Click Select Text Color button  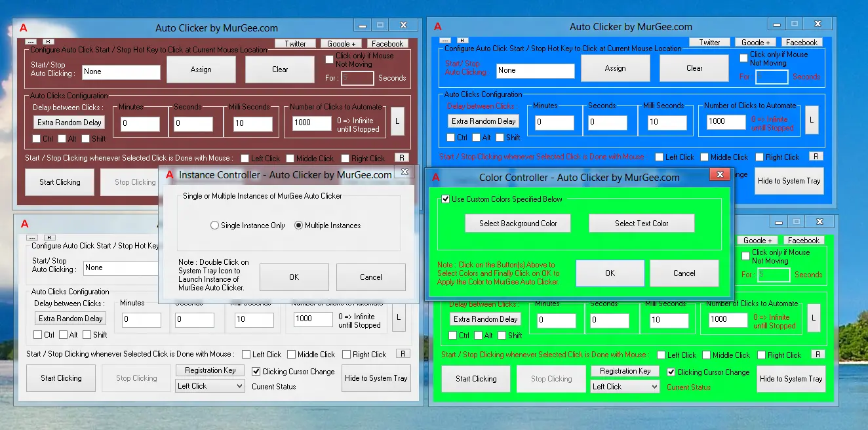pos(642,224)
